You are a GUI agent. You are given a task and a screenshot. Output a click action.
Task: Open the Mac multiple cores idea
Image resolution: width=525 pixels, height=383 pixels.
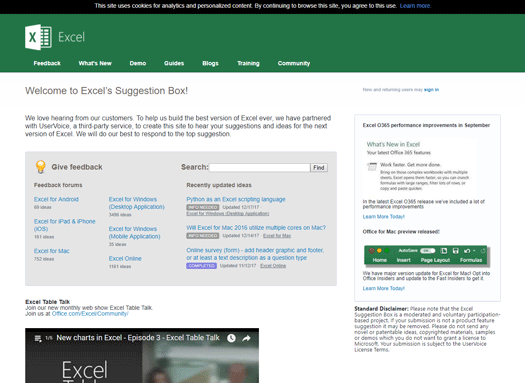click(256, 228)
